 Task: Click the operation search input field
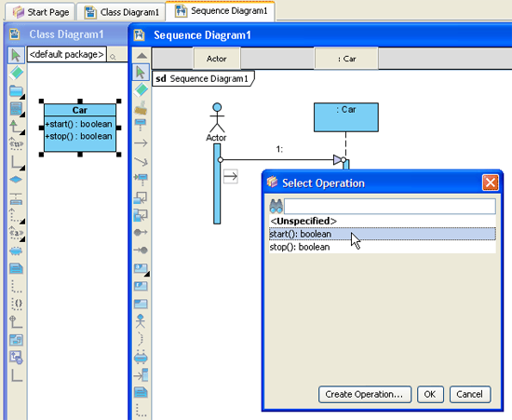tap(389, 207)
